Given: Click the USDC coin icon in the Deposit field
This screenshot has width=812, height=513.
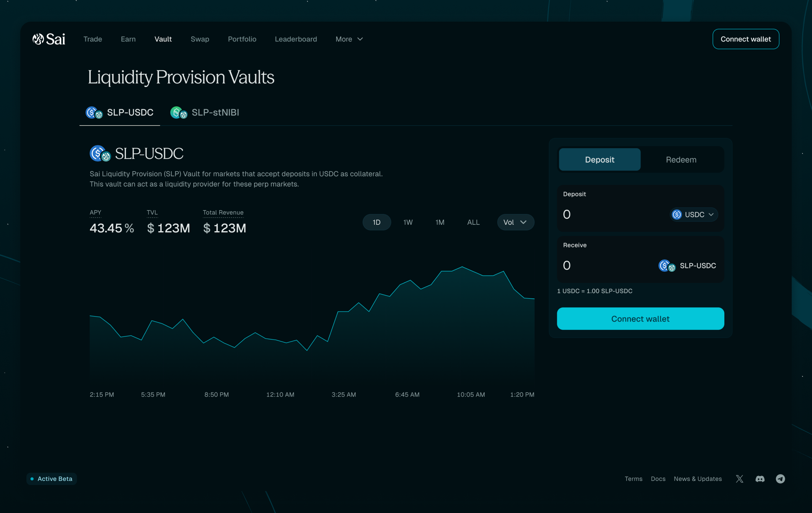Looking at the screenshot, I should (677, 215).
